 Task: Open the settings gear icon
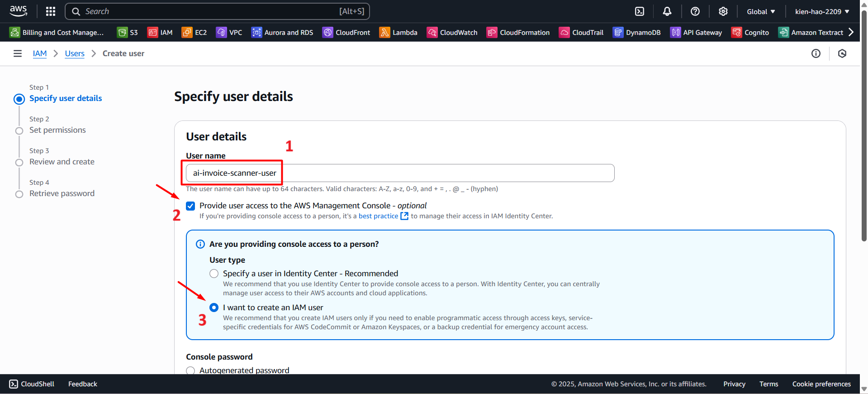pyautogui.click(x=723, y=11)
